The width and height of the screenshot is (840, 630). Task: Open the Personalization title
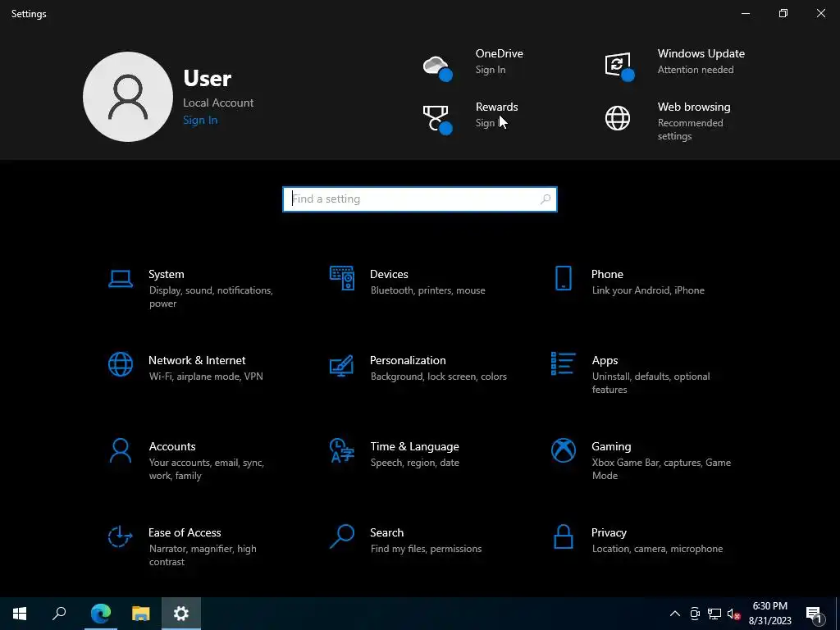point(408,361)
